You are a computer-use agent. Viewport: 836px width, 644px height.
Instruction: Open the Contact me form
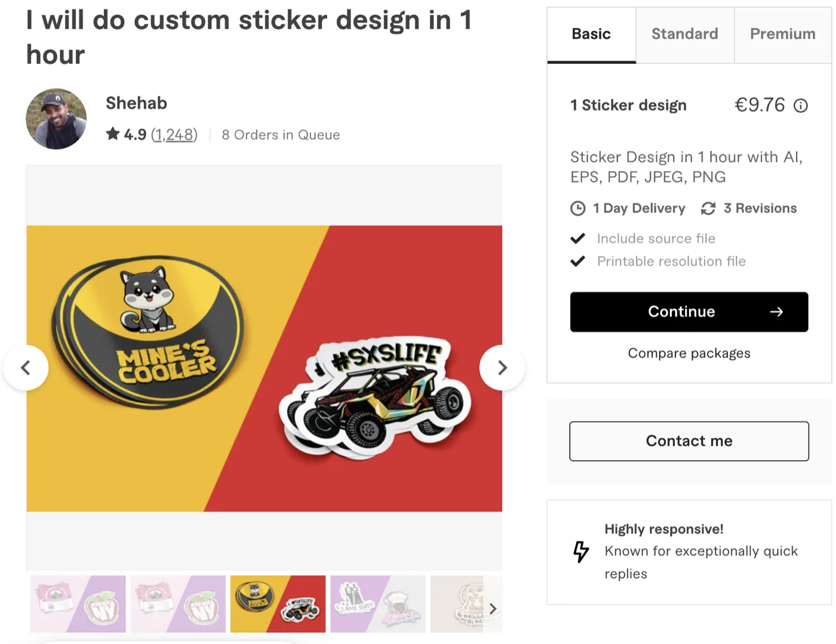[x=689, y=440]
